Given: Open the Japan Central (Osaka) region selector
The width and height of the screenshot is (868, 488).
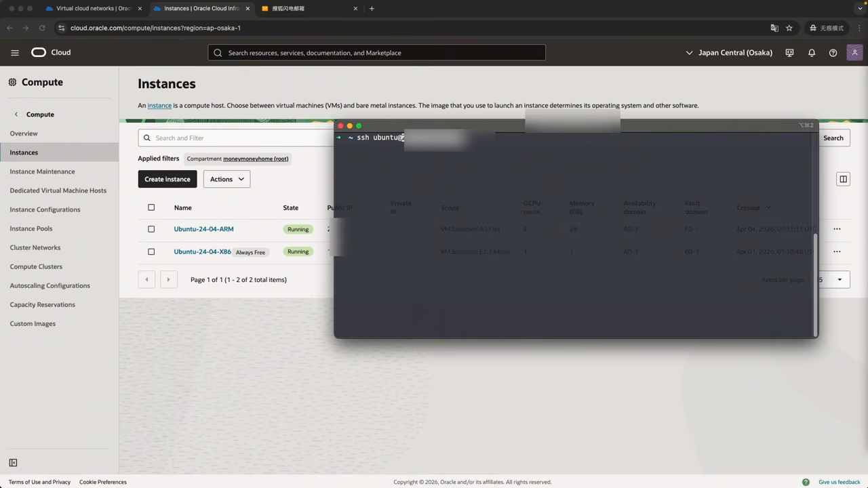Looking at the screenshot, I should pos(729,52).
